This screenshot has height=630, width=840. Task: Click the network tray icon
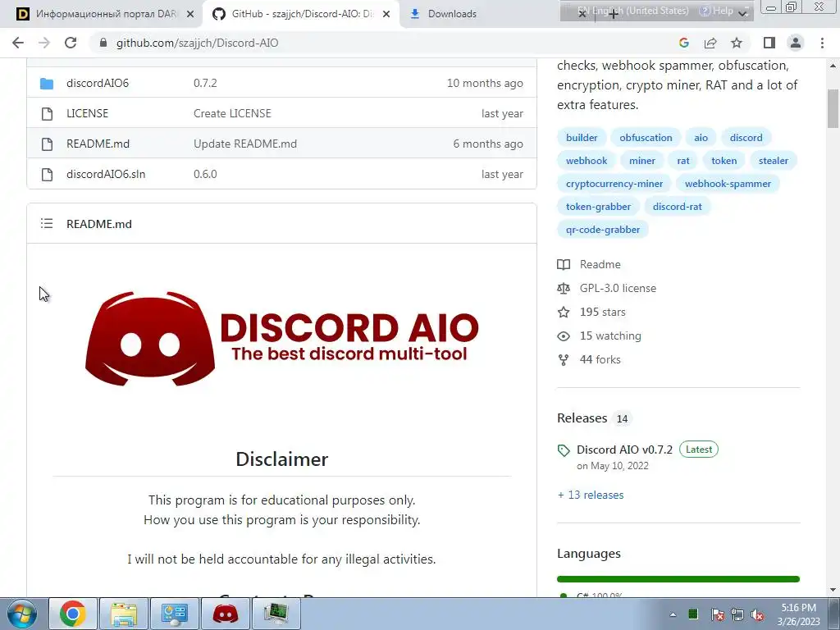click(737, 614)
